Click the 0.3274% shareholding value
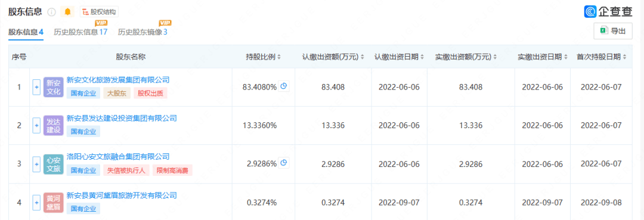Image resolution: width=644 pixels, height=220 pixels. [262, 202]
